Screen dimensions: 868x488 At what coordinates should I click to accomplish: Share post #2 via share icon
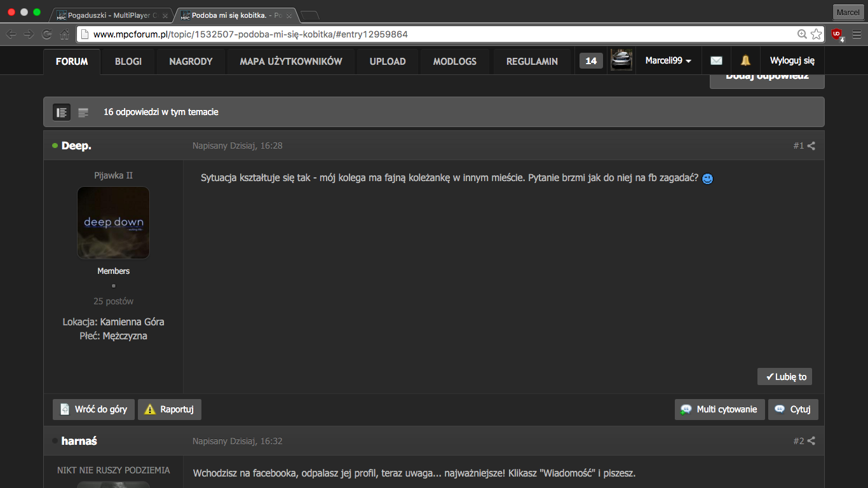(811, 441)
